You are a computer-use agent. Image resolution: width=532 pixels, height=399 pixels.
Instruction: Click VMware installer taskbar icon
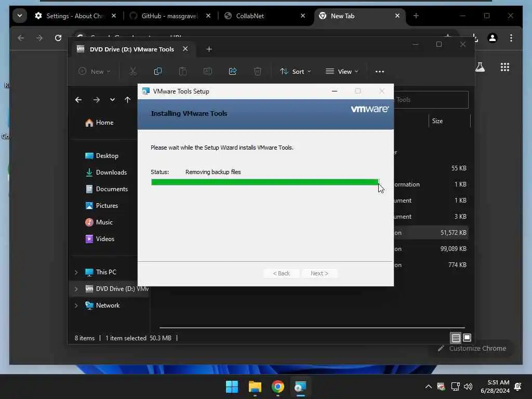(301, 387)
